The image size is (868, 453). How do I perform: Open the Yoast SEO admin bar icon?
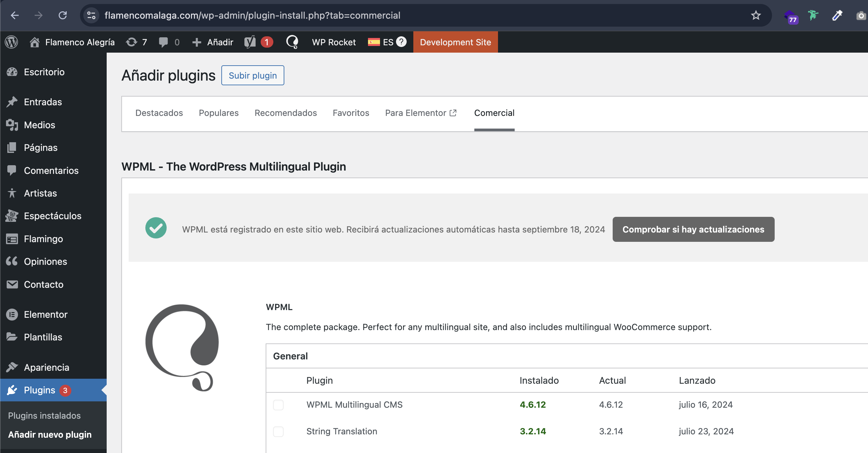250,42
